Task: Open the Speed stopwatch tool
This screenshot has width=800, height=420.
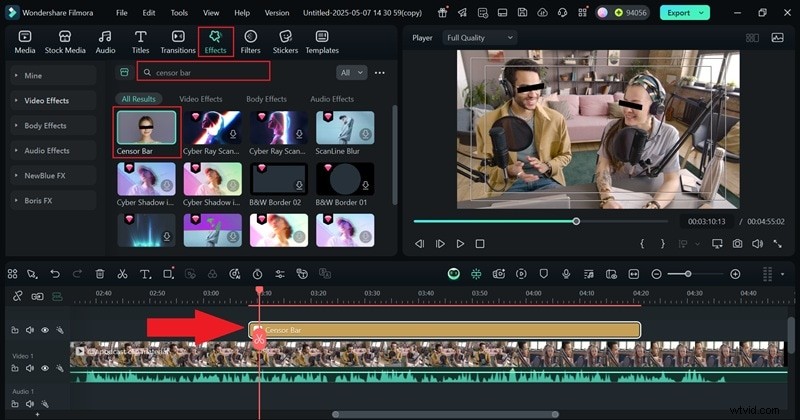Action: coord(257,274)
